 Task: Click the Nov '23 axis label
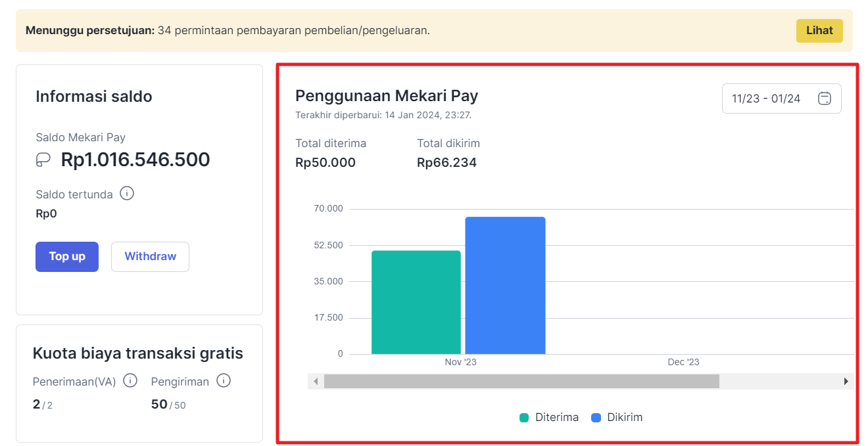click(x=460, y=363)
